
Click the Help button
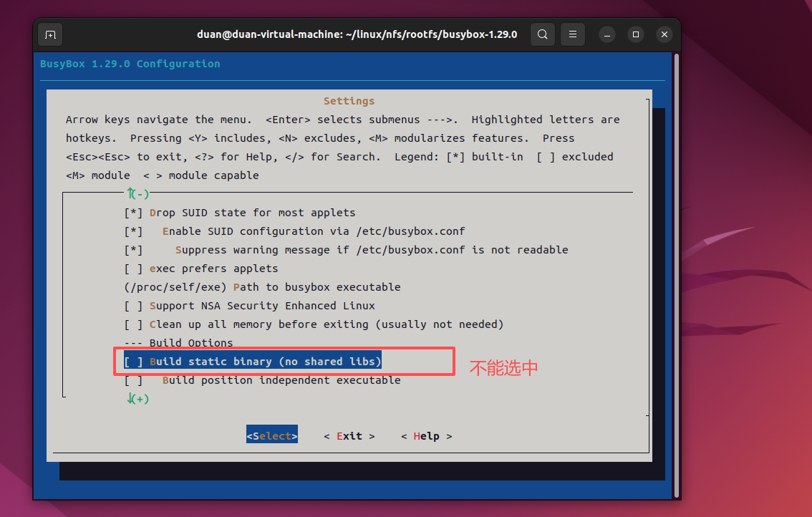(426, 436)
